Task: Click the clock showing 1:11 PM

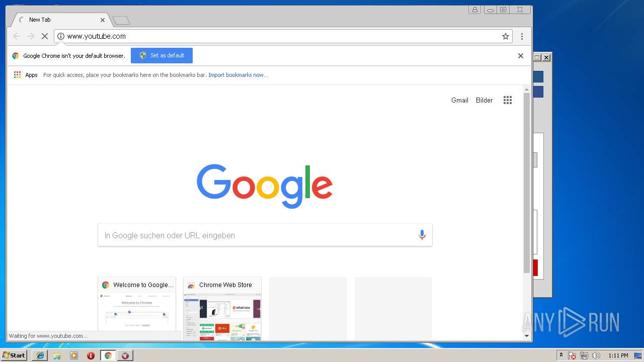Action: pyautogui.click(x=618, y=355)
